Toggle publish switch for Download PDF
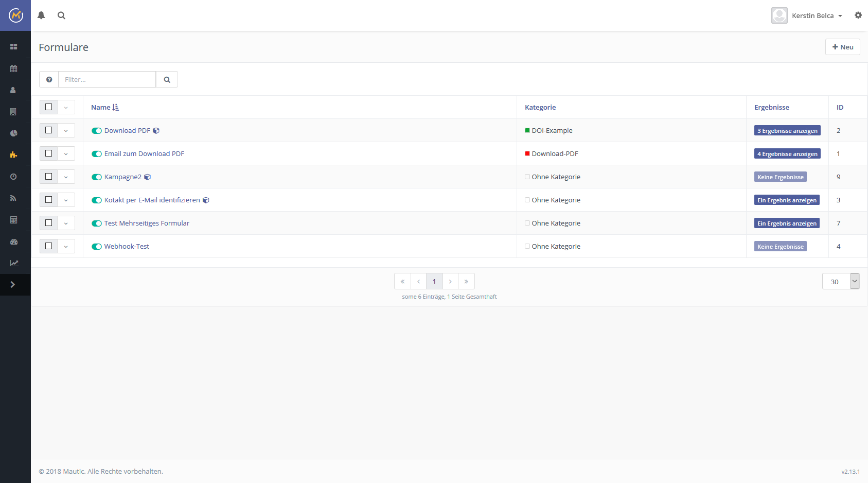 tap(97, 131)
